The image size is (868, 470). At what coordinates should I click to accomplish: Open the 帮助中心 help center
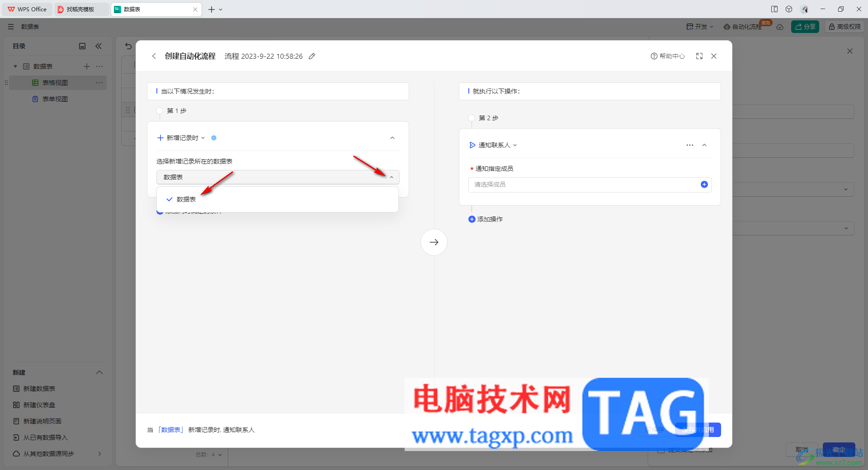[x=668, y=56]
